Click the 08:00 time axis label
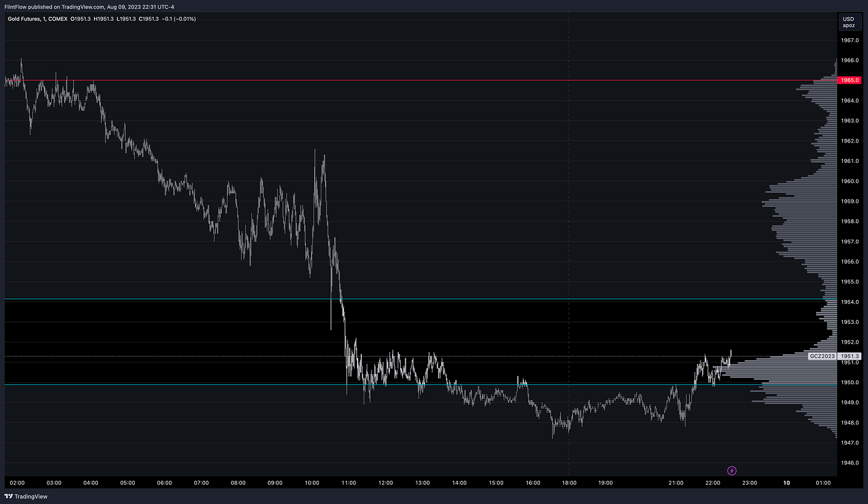The height and width of the screenshot is (504, 868). (x=238, y=483)
